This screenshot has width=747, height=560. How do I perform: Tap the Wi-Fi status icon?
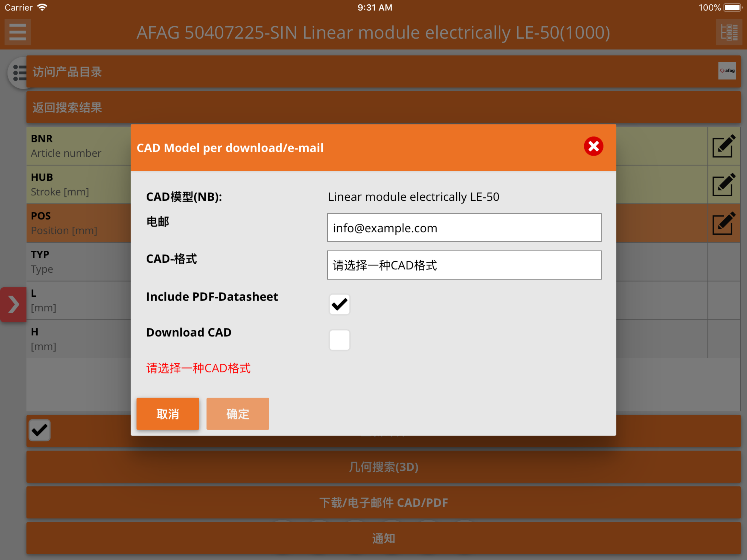click(x=42, y=7)
